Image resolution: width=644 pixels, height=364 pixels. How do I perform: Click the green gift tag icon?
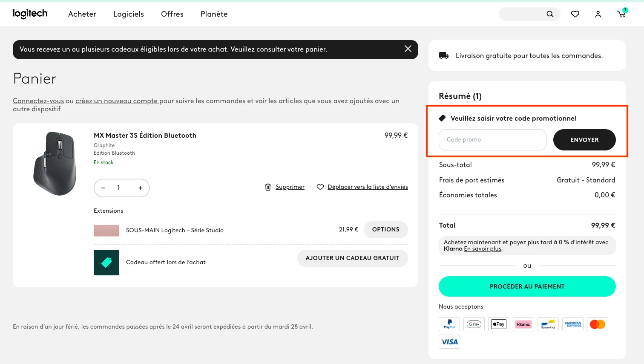106,263
